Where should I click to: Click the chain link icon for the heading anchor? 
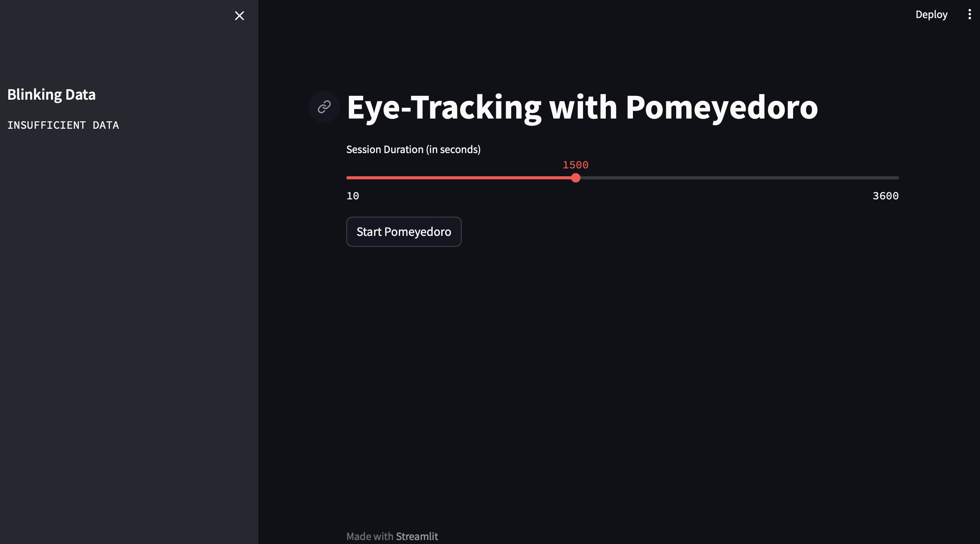pos(324,106)
